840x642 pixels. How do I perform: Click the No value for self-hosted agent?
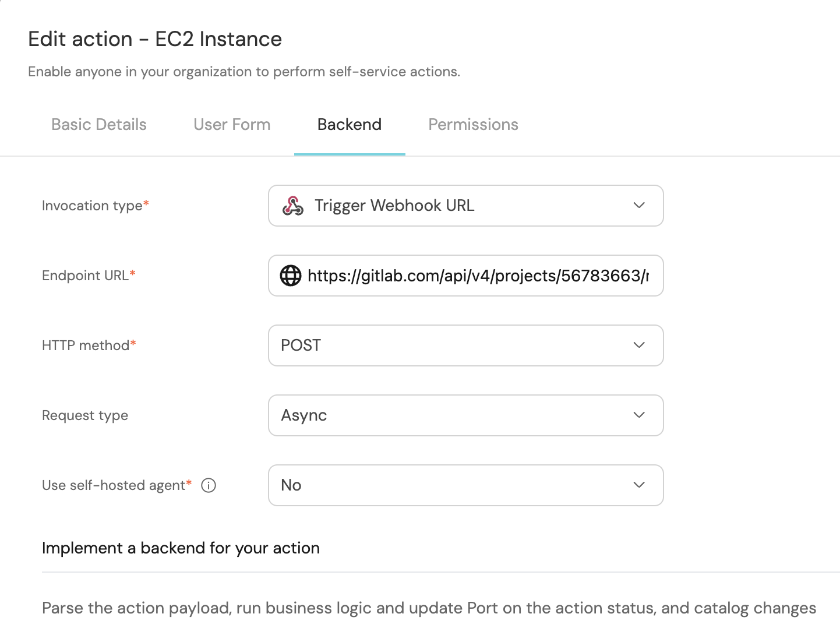291,485
